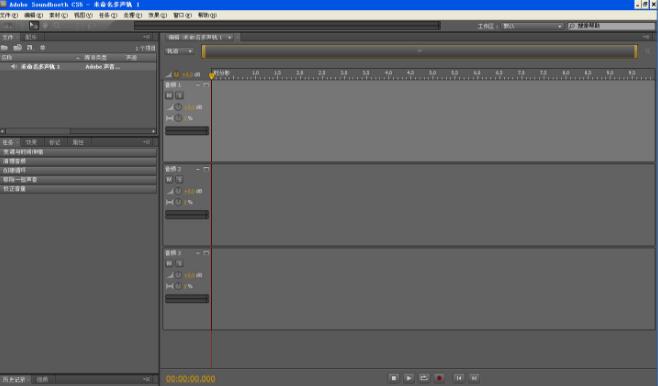Stop playback with the stop button

tap(394, 378)
